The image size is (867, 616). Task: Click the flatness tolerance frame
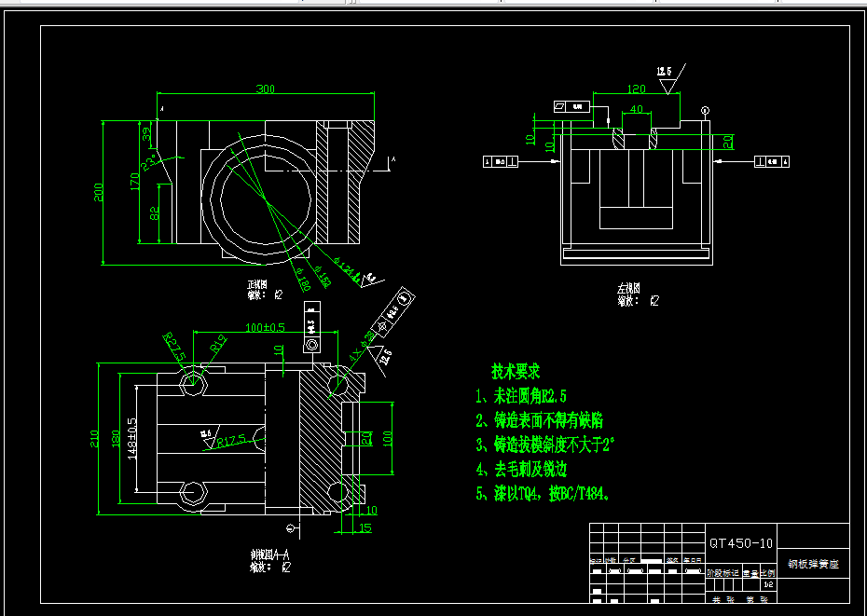point(571,107)
